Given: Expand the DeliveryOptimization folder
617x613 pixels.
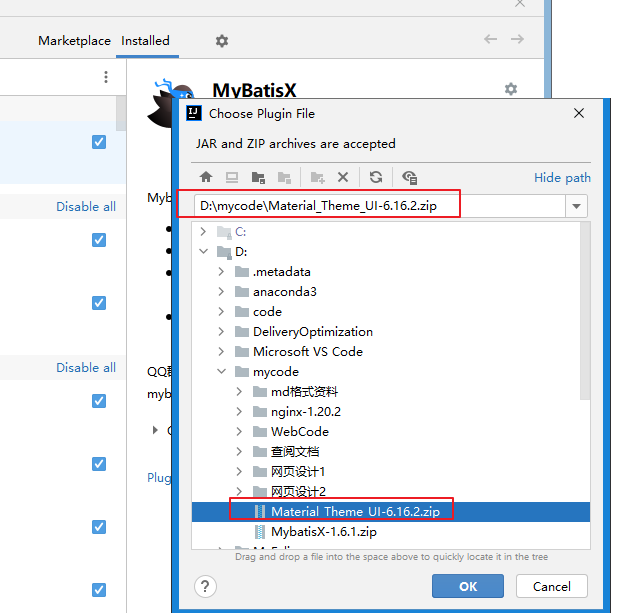Looking at the screenshot, I should (x=221, y=332).
